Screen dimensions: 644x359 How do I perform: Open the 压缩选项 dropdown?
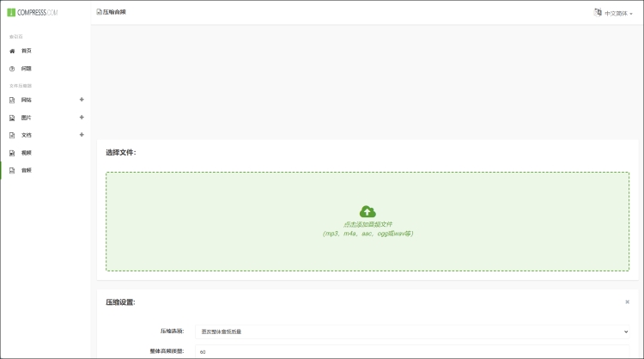[412, 331]
